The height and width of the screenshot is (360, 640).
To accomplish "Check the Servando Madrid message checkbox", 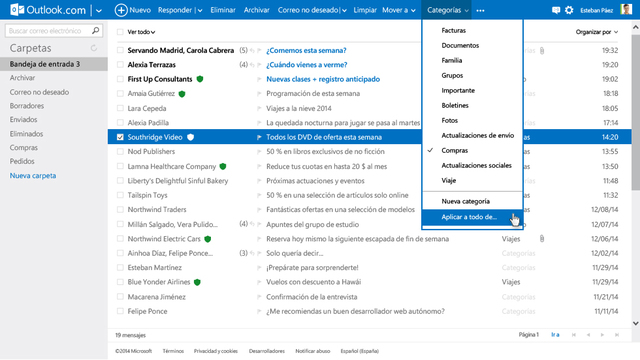I will (120, 50).
